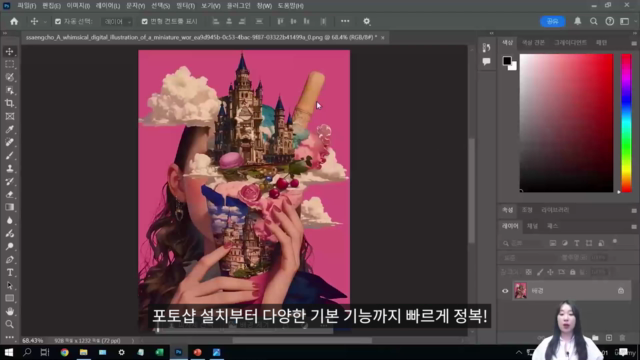640x360 pixels.
Task: Select the Horizontal Type tool
Action: [x=9, y=273]
